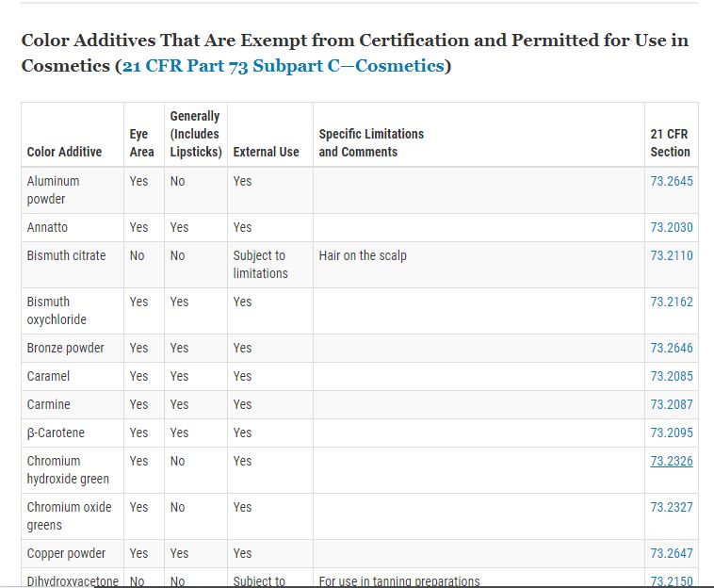Viewport: 714px width, 588px height.
Task: Open section 73.2162 for Bismuth oxychloride
Action: click(x=672, y=302)
